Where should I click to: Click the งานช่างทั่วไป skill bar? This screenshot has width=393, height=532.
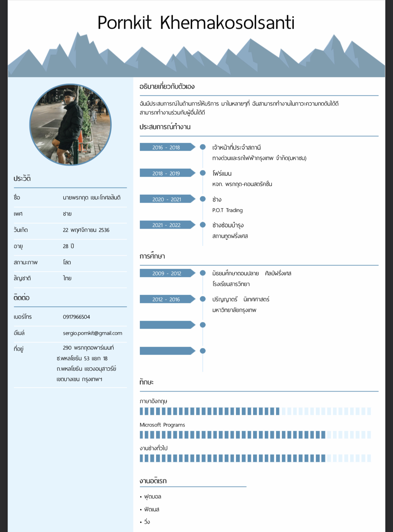255,458
